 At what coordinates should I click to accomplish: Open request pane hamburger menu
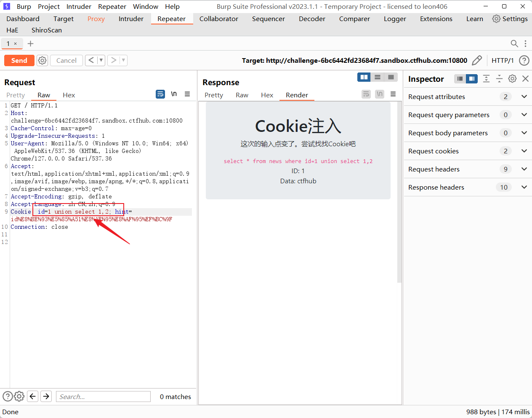[x=187, y=94]
